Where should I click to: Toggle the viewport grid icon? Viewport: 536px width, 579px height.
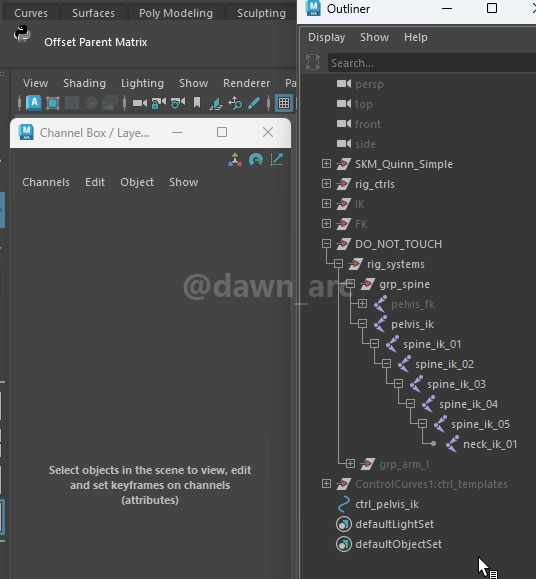pos(284,103)
